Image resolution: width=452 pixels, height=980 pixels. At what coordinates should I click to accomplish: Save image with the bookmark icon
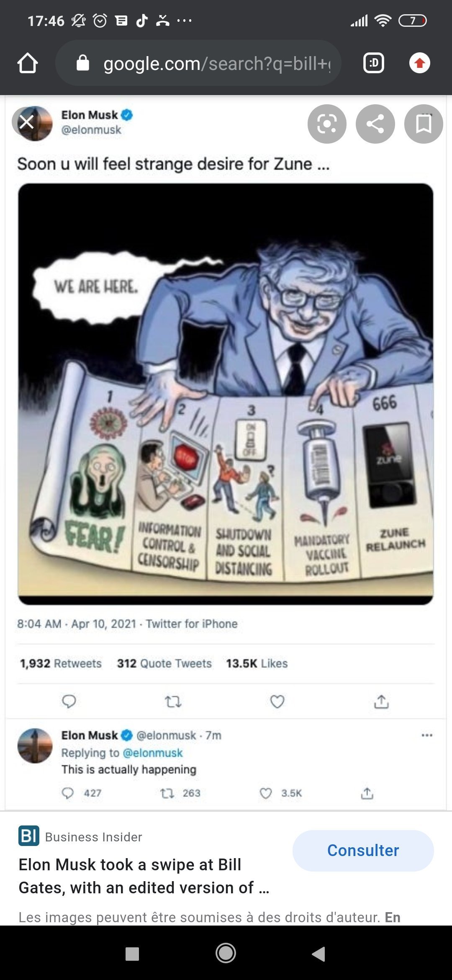[423, 124]
